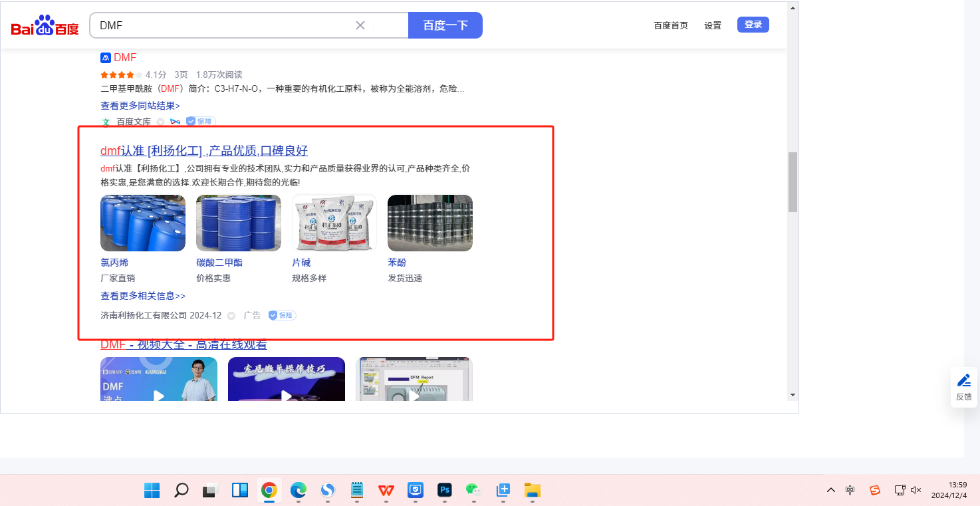This screenshot has height=506, width=980.
Task: Open the blue shield monitor app on taskbar
Action: (x=416, y=490)
